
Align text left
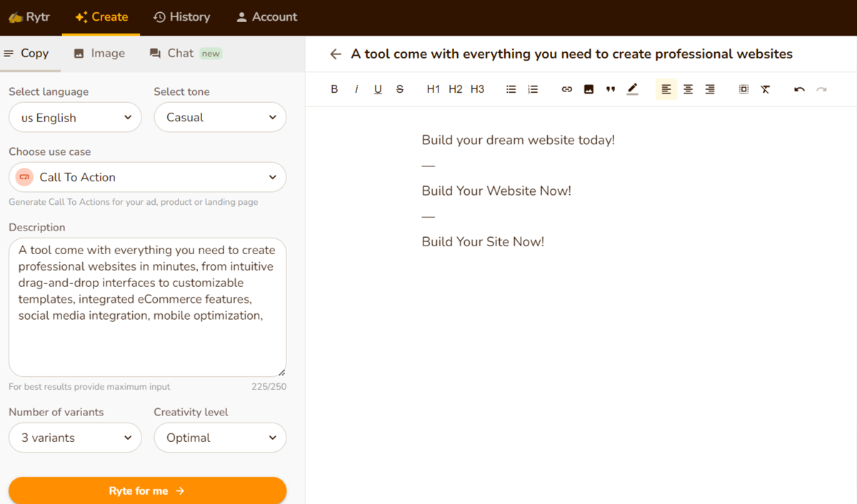(x=666, y=89)
